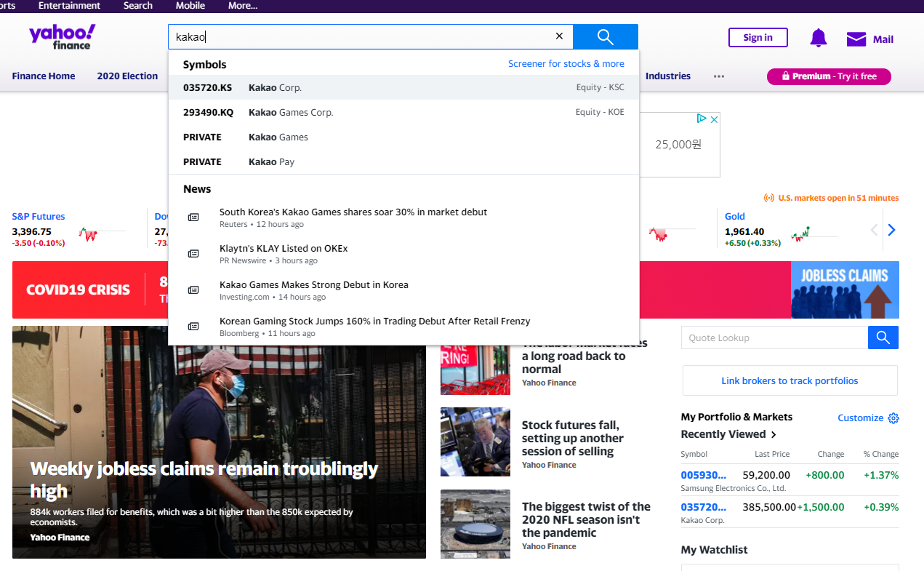Open the S&P Futures ticker link
The height and width of the screenshot is (571, 924).
click(x=39, y=216)
